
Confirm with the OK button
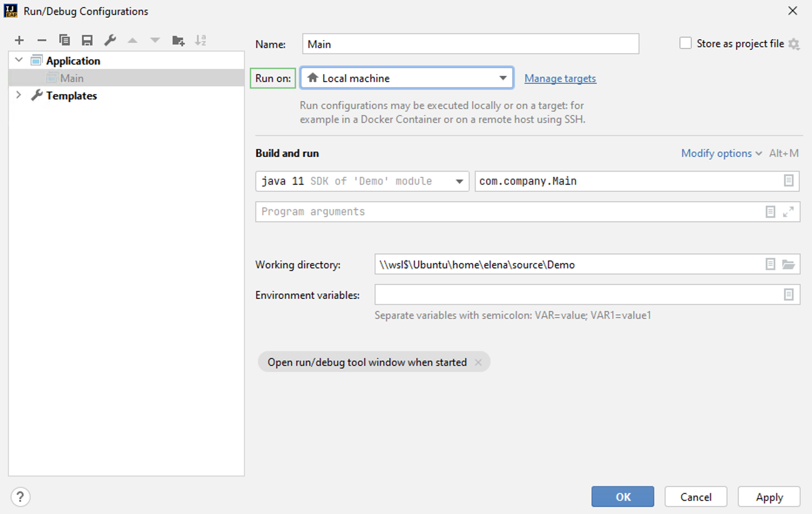[623, 497]
